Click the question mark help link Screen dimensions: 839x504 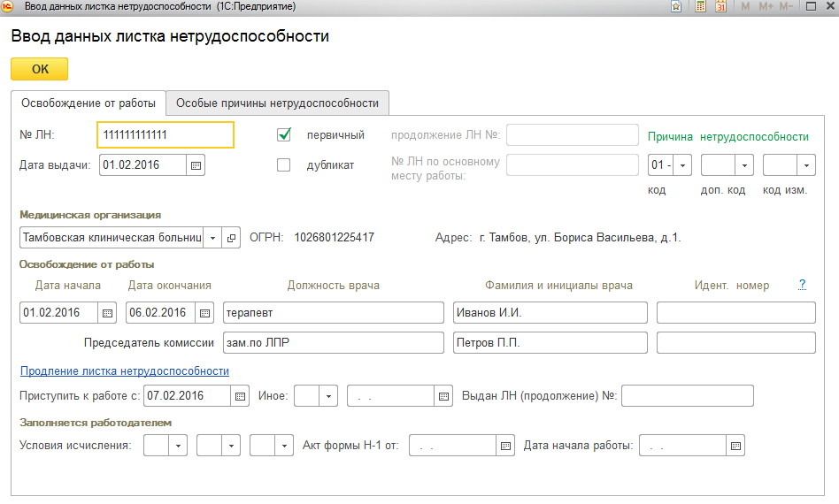pos(802,285)
